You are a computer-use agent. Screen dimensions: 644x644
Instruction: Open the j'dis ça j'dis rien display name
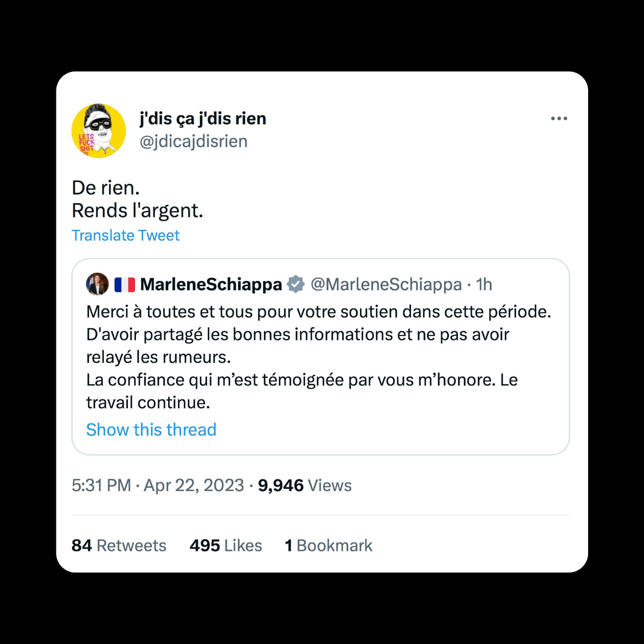pyautogui.click(x=203, y=119)
